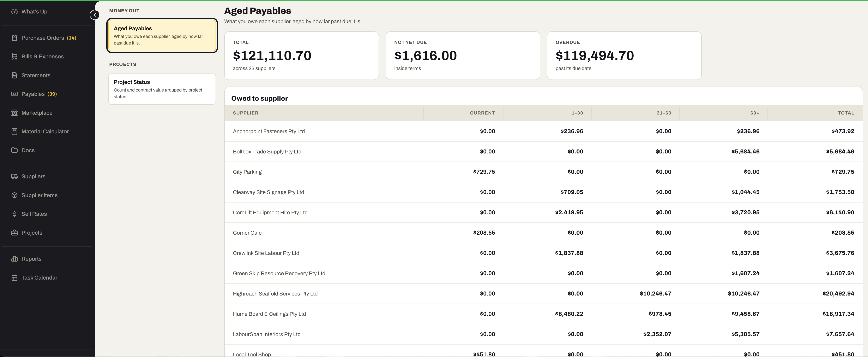Select Highreach Scaffold Services Pty Ltd
Screen dimensions: 868x357
point(543,294)
